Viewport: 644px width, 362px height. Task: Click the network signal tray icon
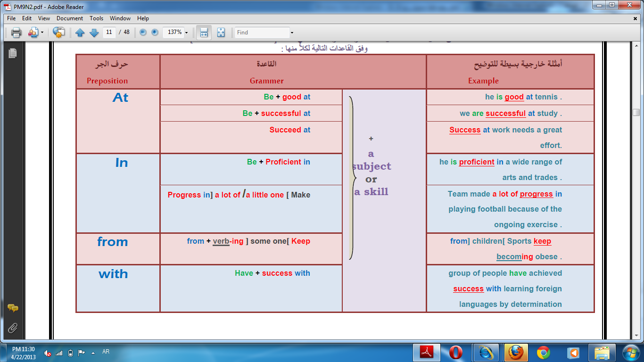[x=59, y=353]
